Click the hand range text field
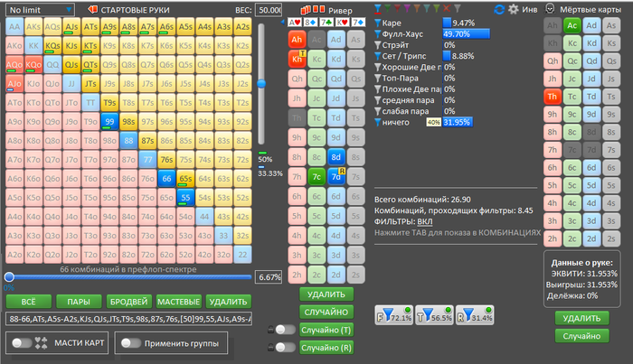Screen dimensions: 633x364 [129, 319]
